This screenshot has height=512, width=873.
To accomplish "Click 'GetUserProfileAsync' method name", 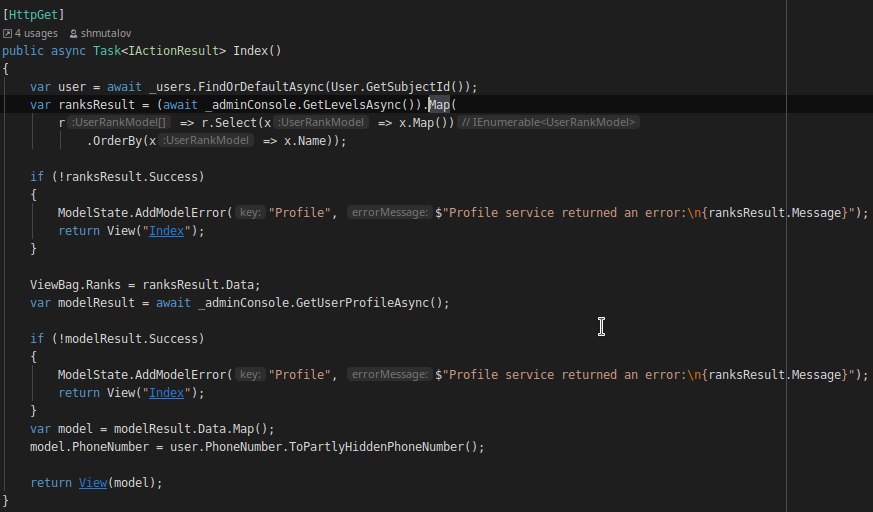I will tap(362, 303).
